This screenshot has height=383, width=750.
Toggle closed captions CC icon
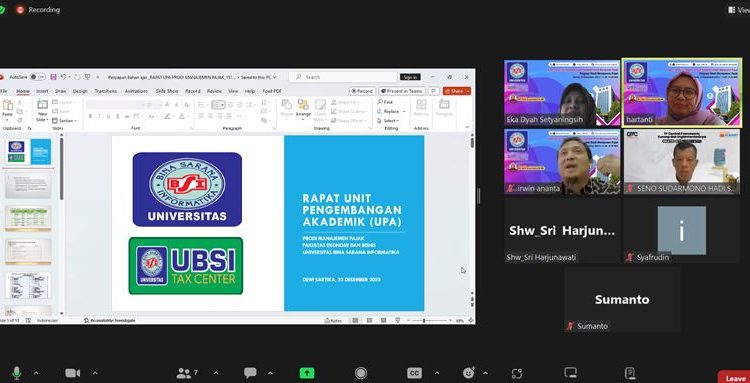414,373
